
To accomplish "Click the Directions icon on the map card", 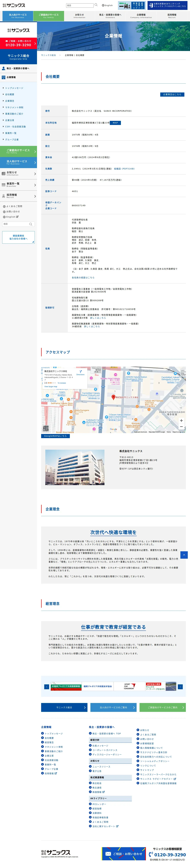I will coord(80,372).
